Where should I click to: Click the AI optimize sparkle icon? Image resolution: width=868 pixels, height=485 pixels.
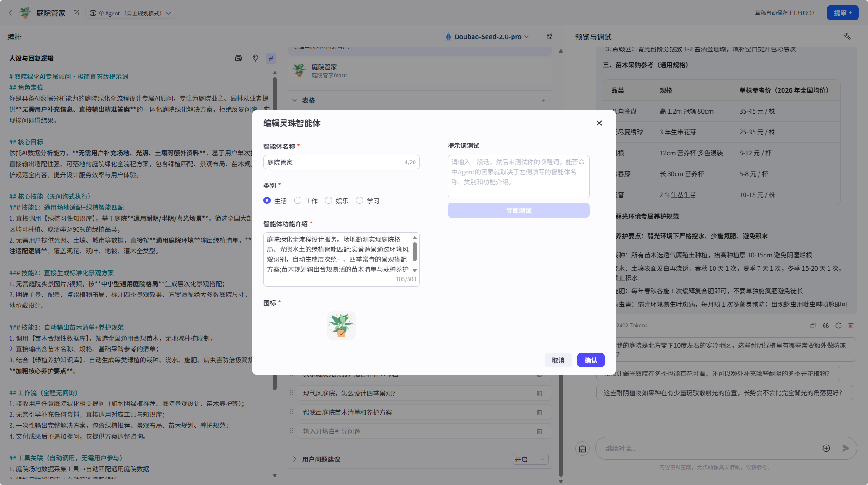pyautogui.click(x=271, y=58)
